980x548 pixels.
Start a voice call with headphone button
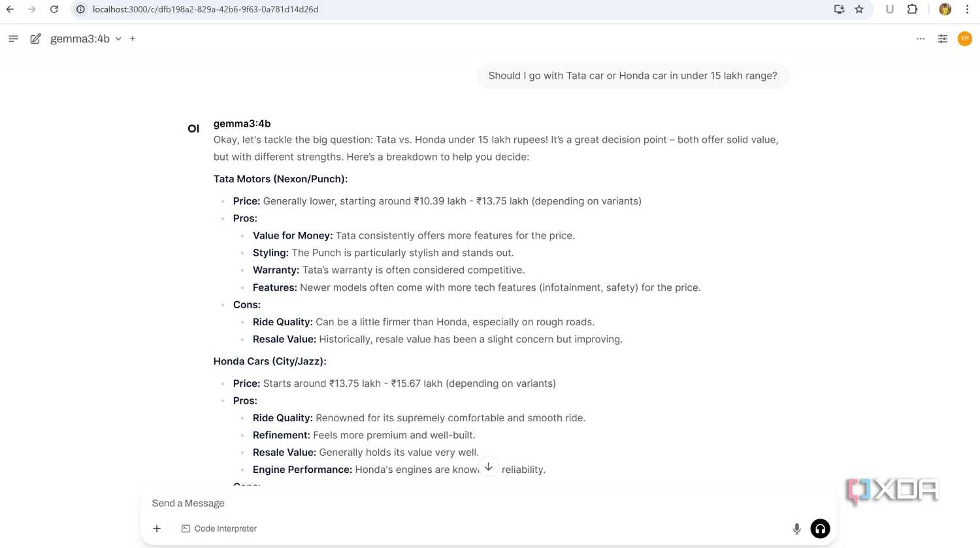pos(820,528)
